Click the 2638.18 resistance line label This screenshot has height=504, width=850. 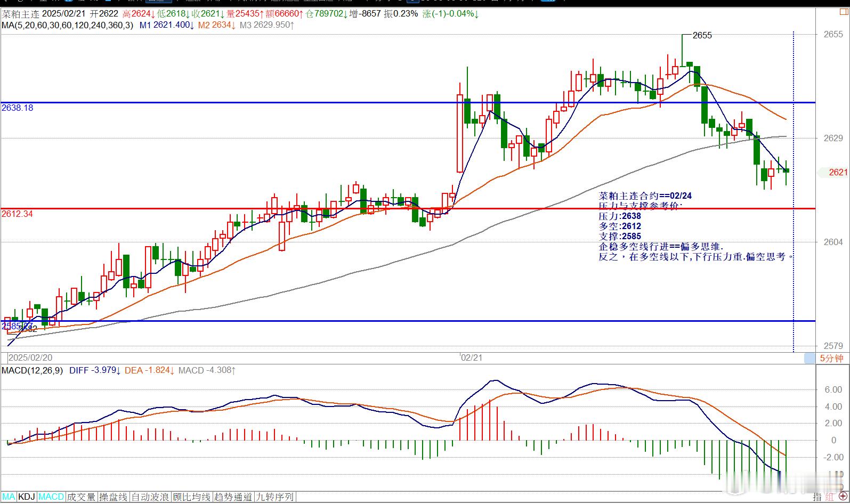pyautogui.click(x=18, y=108)
